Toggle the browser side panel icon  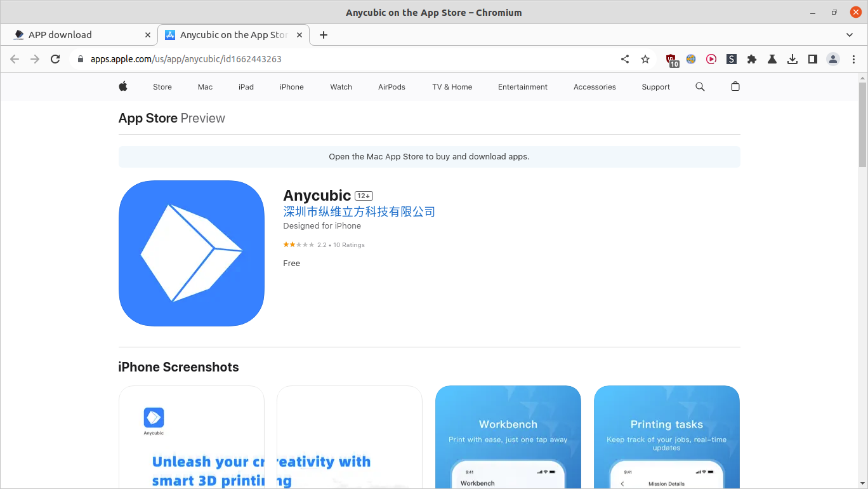pos(813,59)
